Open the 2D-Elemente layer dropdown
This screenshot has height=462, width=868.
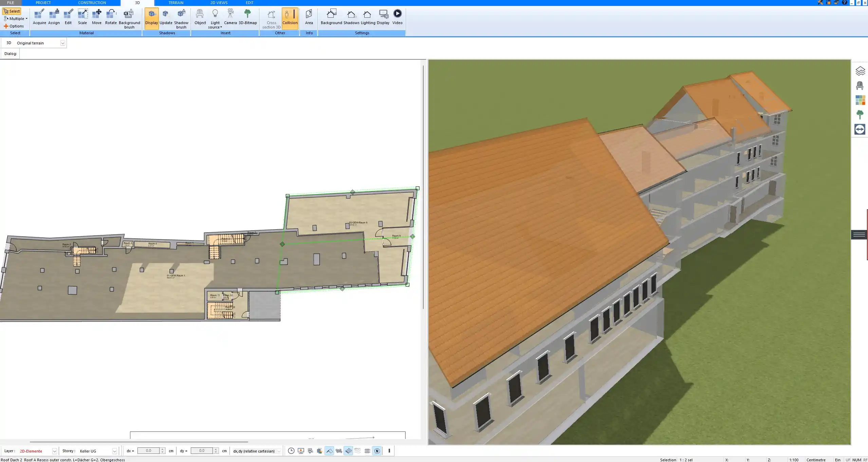[54, 451]
